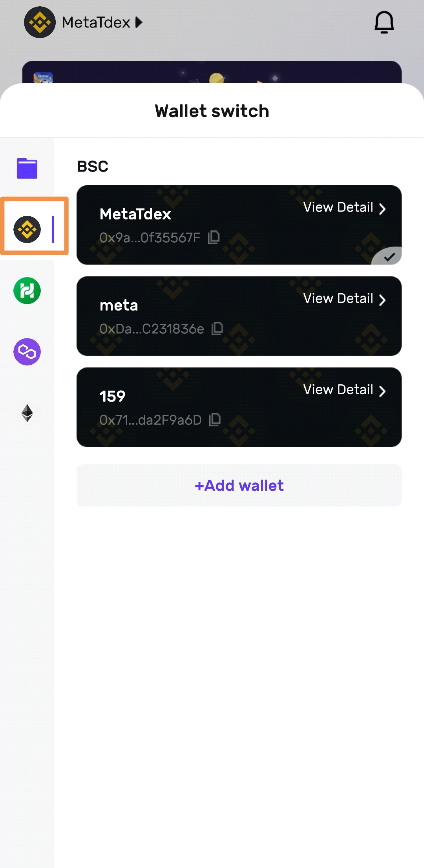This screenshot has width=424, height=868.
Task: Select the Ethereum chain icon
Action: click(x=27, y=413)
